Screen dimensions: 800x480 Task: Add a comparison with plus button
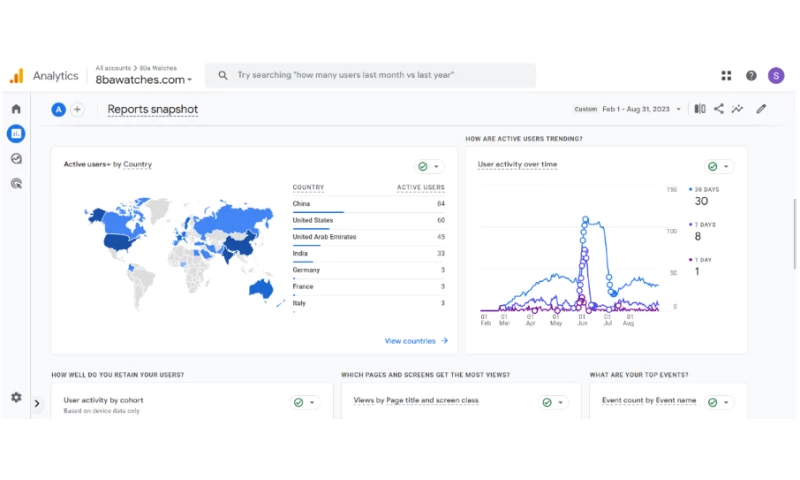[x=77, y=109]
